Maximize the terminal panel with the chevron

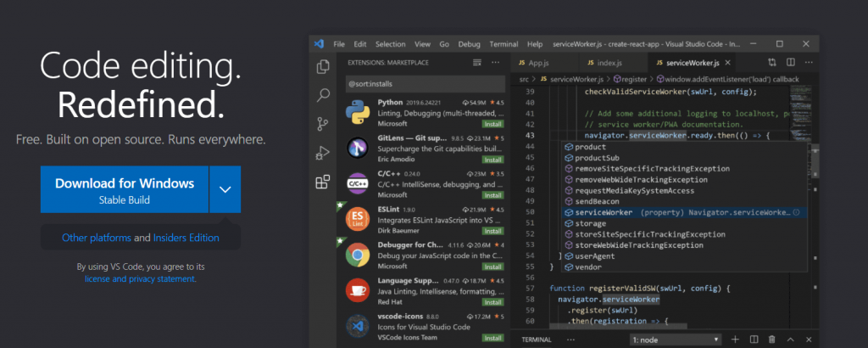coord(791,340)
